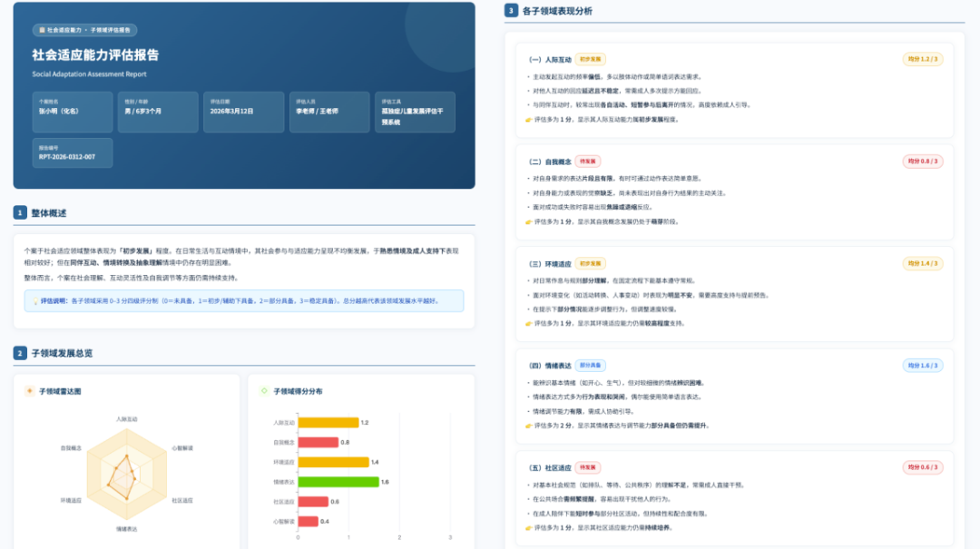Click the radar chart star icon beside 子领域雷达图
The image size is (980, 549).
(x=29, y=391)
